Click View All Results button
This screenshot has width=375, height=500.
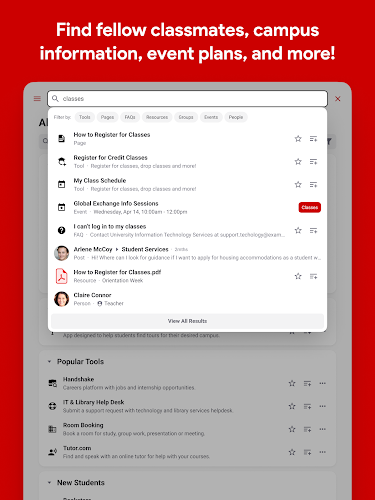[x=187, y=321]
